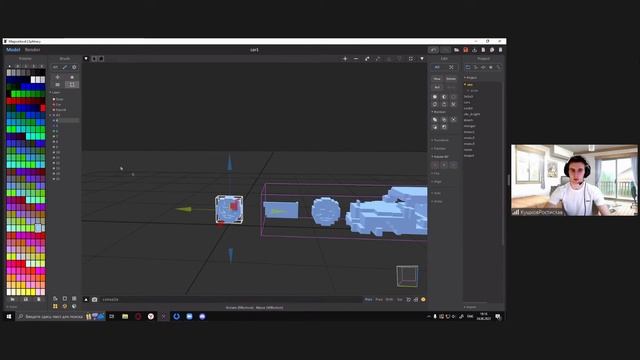
Task: Click the console input field below viewport
Action: [x=231, y=300]
